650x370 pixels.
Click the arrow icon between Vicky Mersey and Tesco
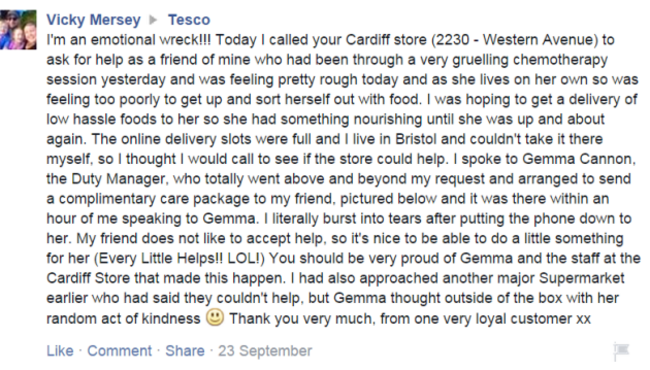click(153, 19)
